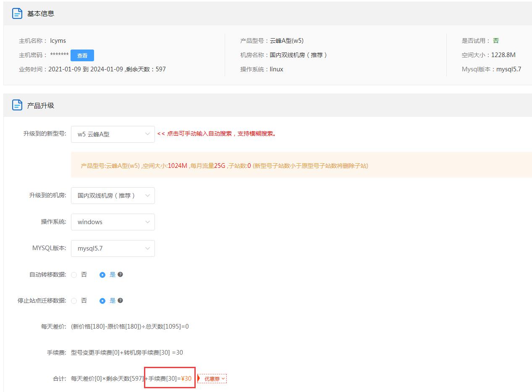This screenshot has height=392, width=532.
Task: Click the 查看 button to reveal password
Action: tap(82, 55)
